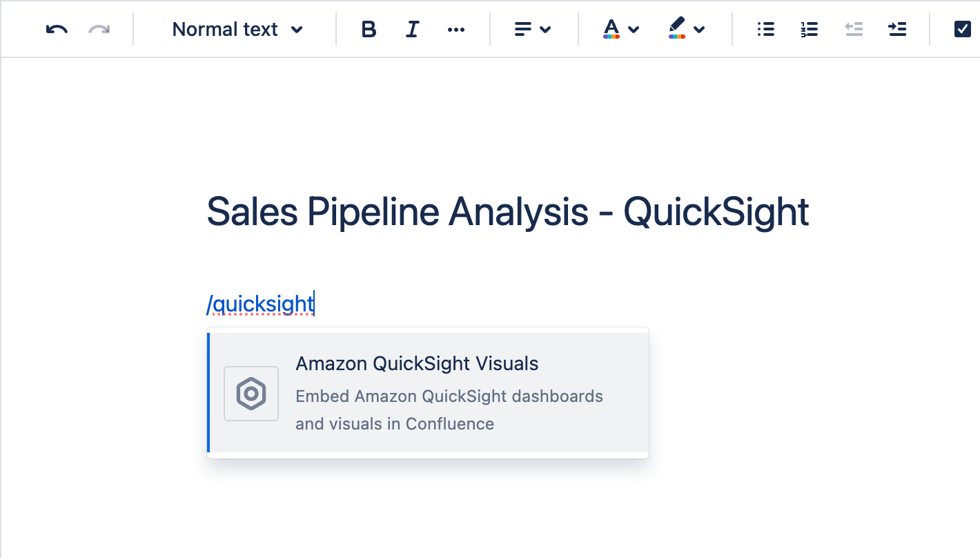Image resolution: width=980 pixels, height=558 pixels.
Task: Open the text color picker
Action: coord(621,29)
